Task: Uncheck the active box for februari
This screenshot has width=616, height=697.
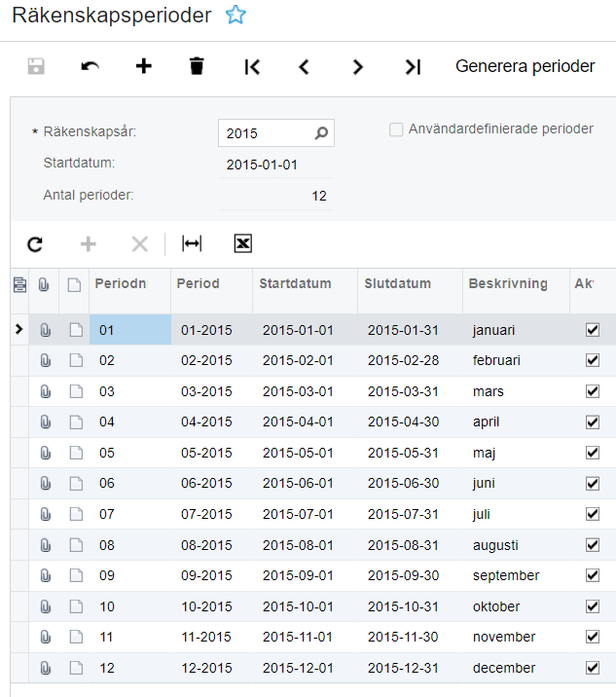Action: click(x=593, y=360)
